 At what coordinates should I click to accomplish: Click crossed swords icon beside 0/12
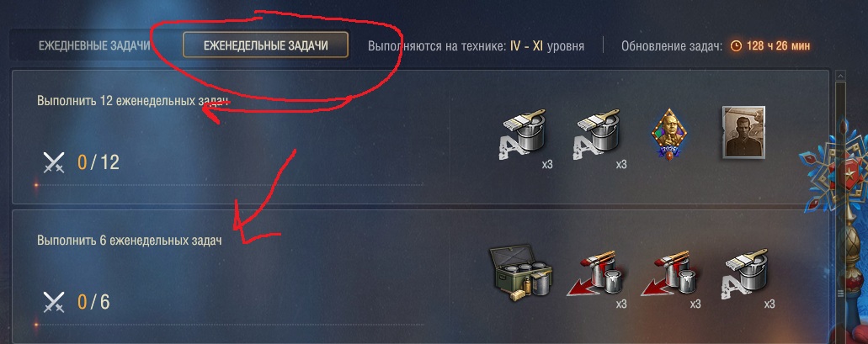coord(54,162)
